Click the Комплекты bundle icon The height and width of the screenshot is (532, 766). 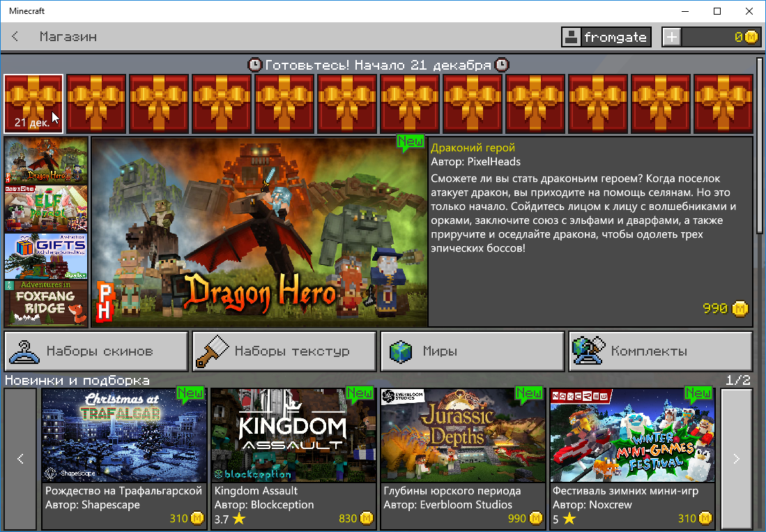click(x=588, y=351)
